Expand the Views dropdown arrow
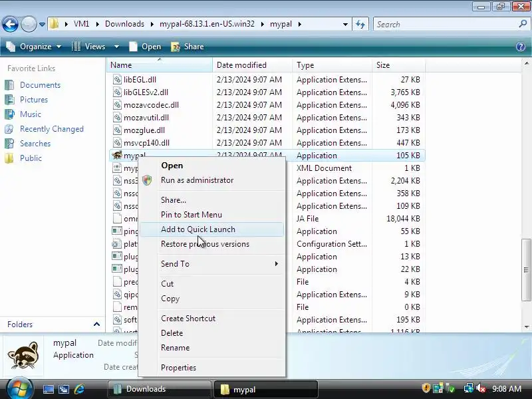This screenshot has height=399, width=532. (x=116, y=47)
